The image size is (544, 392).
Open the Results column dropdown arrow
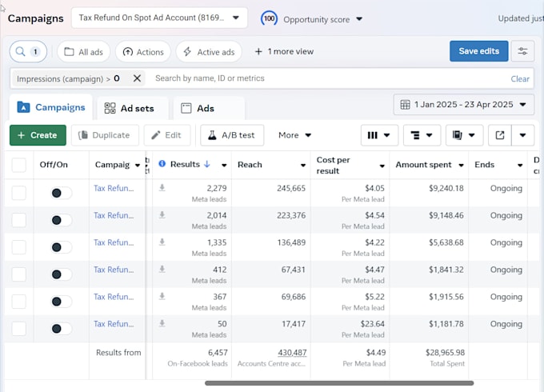pos(224,165)
